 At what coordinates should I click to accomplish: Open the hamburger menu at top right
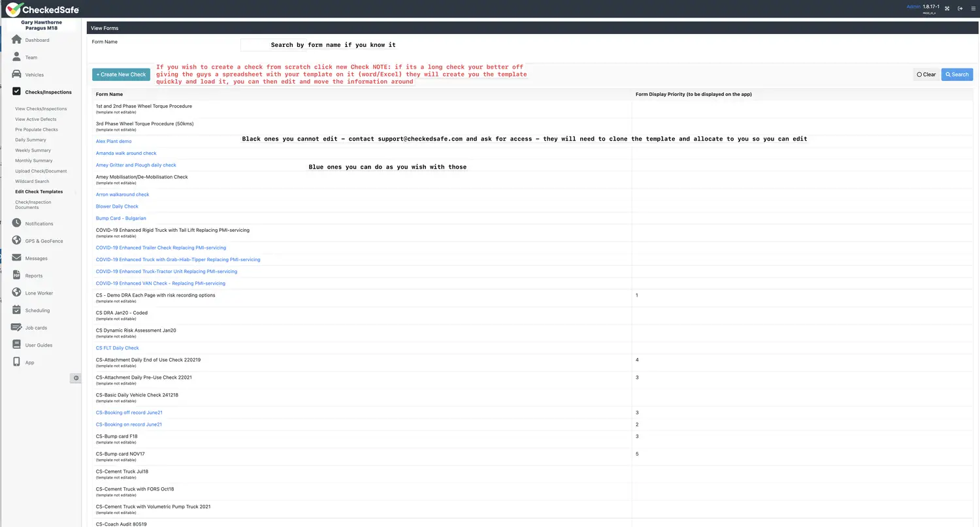coord(973,8)
